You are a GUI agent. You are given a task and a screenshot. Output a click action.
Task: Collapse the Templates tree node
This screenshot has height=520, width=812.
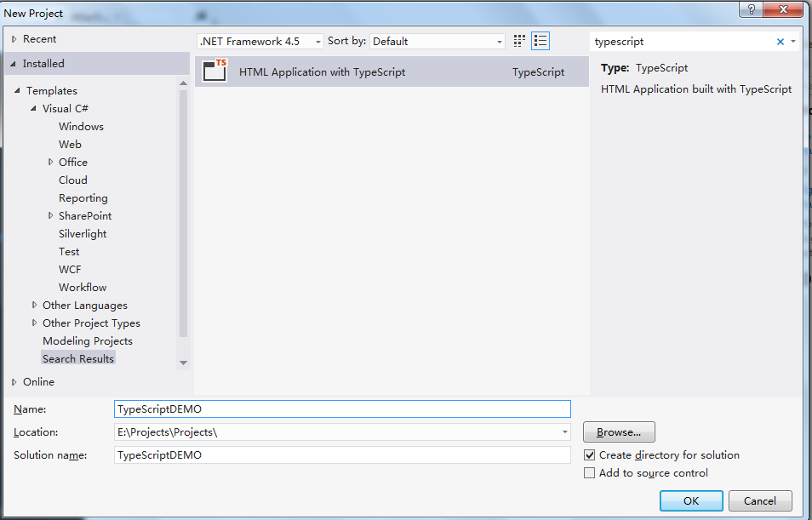(x=17, y=90)
